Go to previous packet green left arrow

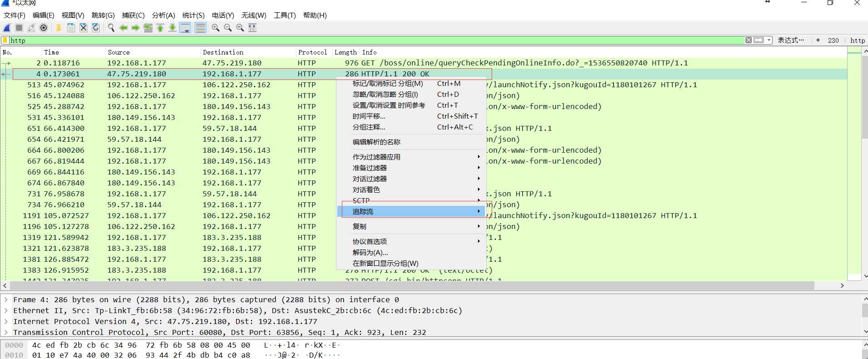coord(123,28)
